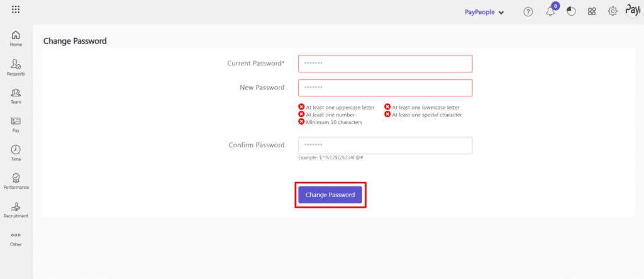Open Recruitment in the sidebar

[x=16, y=210]
